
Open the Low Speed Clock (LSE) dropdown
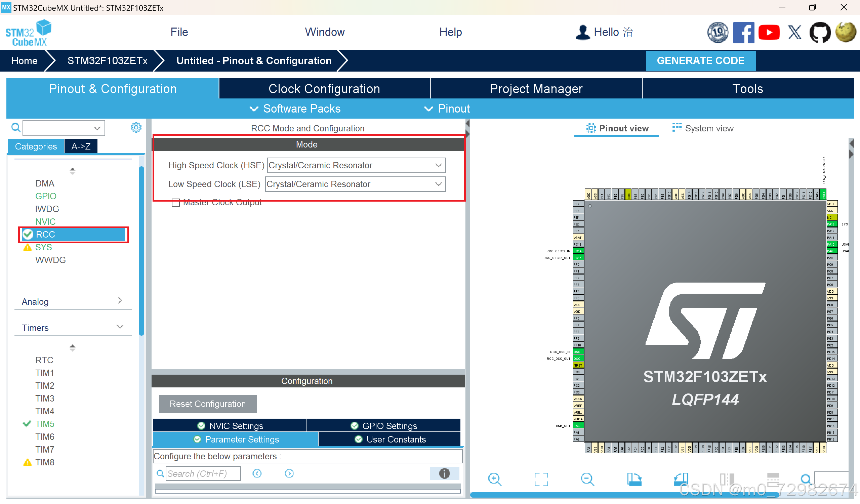click(x=438, y=184)
